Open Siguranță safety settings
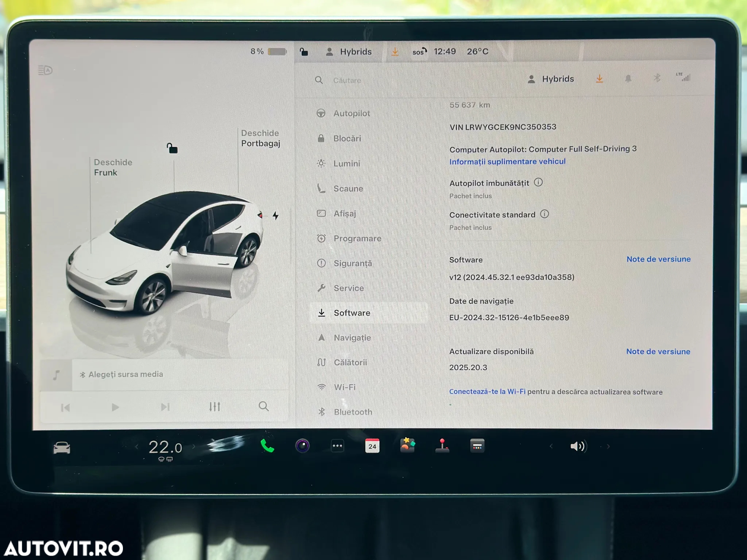This screenshot has width=747, height=560. [344, 263]
